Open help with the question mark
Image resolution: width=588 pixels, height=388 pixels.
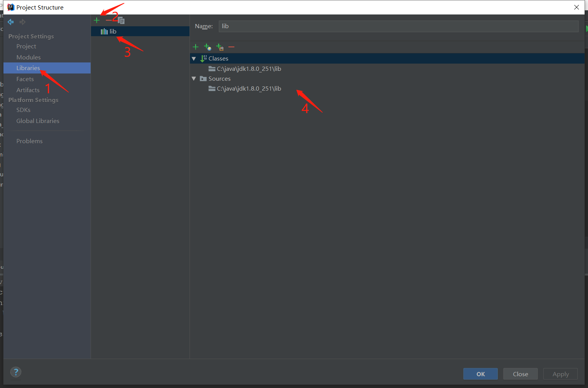(16, 372)
